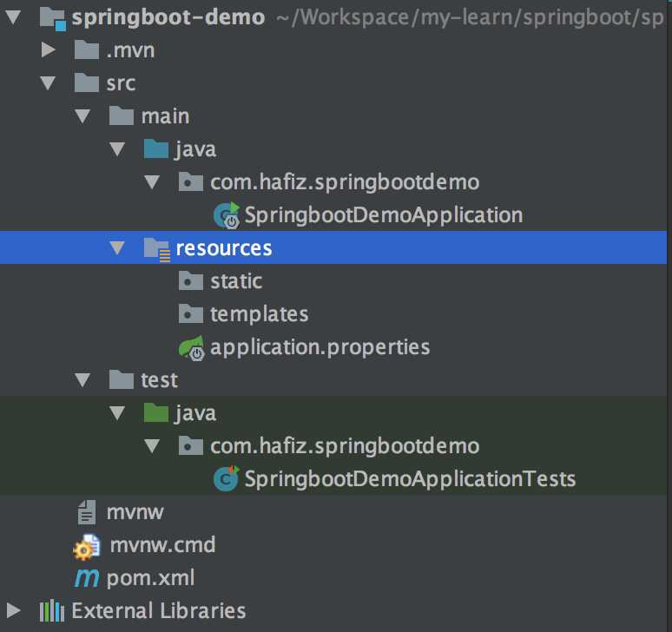This screenshot has height=632, width=672.
Task: Select the static folder
Action: pos(235,281)
